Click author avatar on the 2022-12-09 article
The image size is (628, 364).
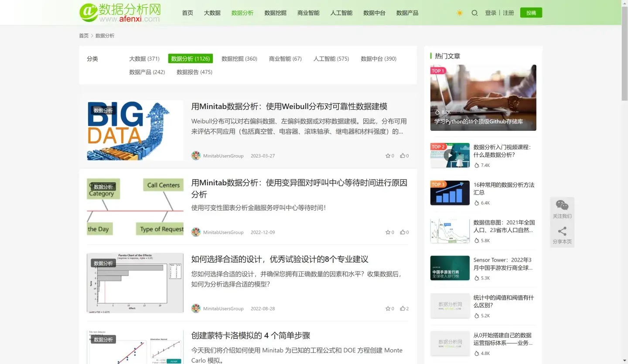click(x=196, y=232)
